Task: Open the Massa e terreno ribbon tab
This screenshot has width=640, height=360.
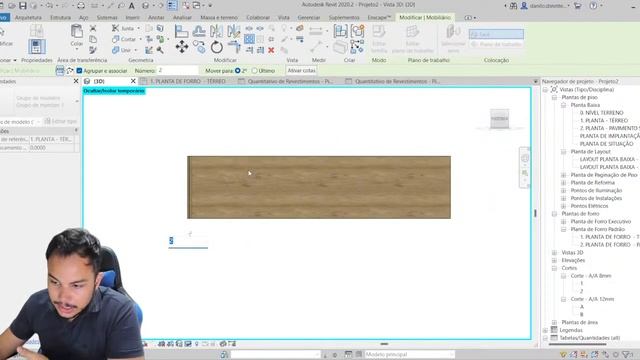Action: click(219, 18)
